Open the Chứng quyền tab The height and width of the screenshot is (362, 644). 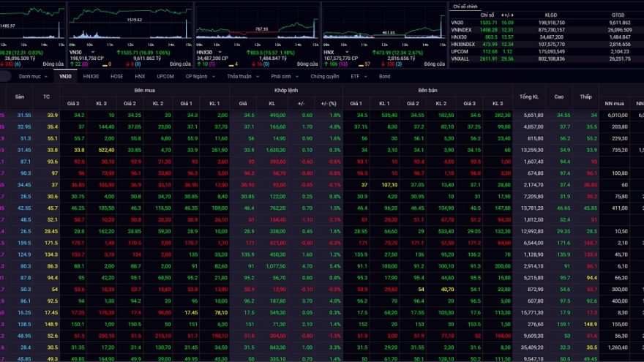[x=324, y=76]
